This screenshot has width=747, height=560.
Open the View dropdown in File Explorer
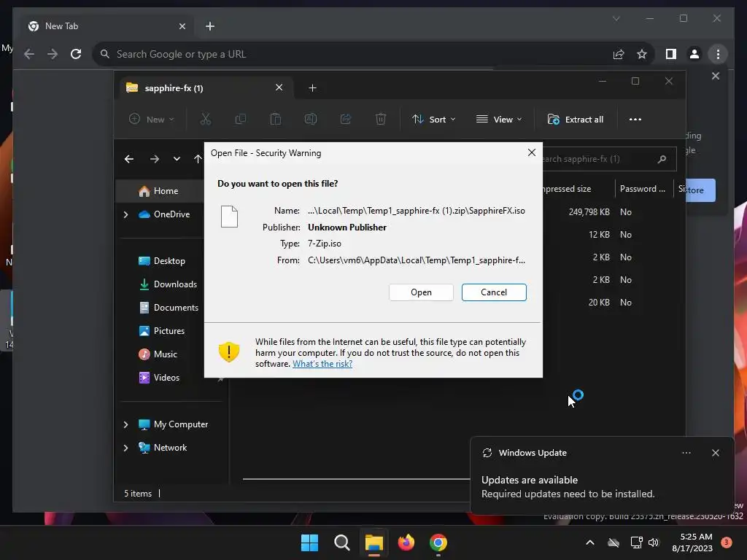click(499, 120)
